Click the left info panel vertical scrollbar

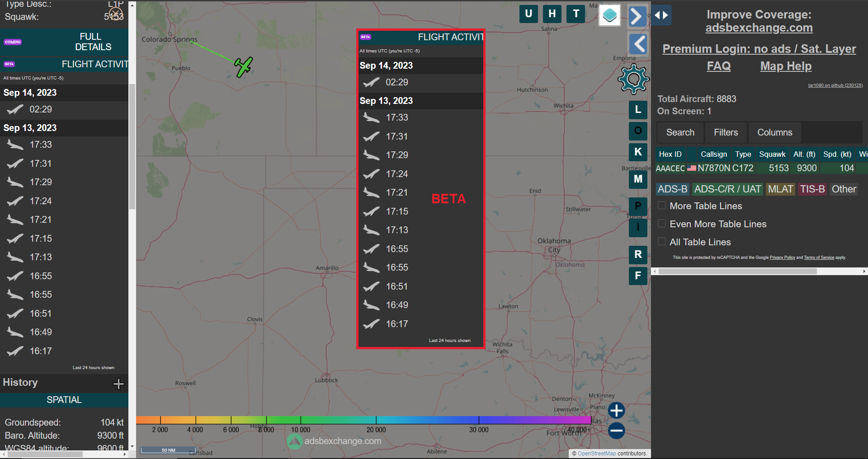coord(132,147)
